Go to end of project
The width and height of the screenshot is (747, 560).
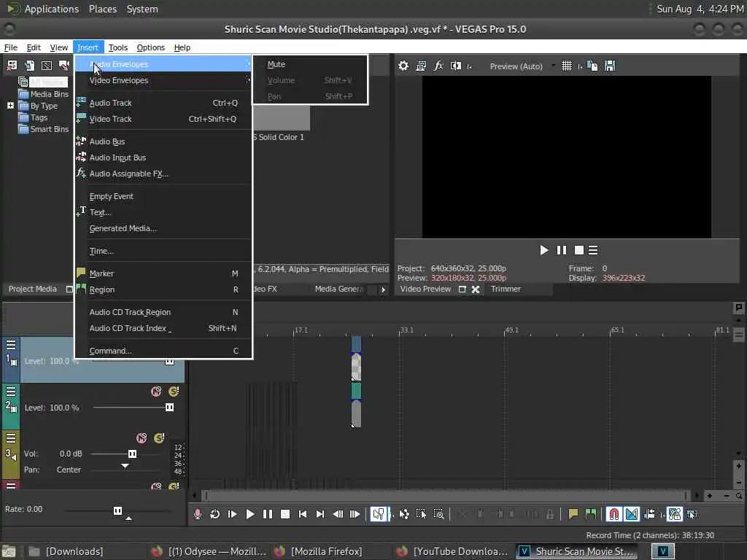pyautogui.click(x=320, y=514)
